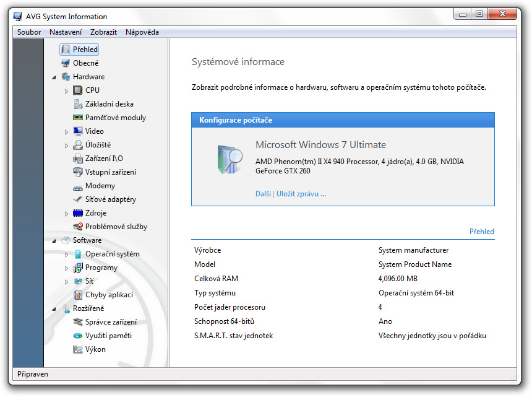Collapse the Rozšířené tree branch
Screen dimensions: 532x397
pyautogui.click(x=54, y=309)
